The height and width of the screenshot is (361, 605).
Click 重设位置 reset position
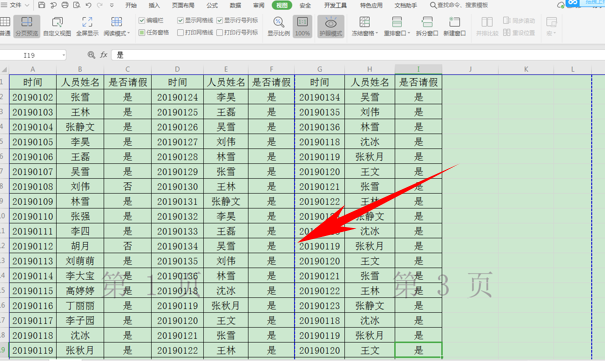[519, 33]
